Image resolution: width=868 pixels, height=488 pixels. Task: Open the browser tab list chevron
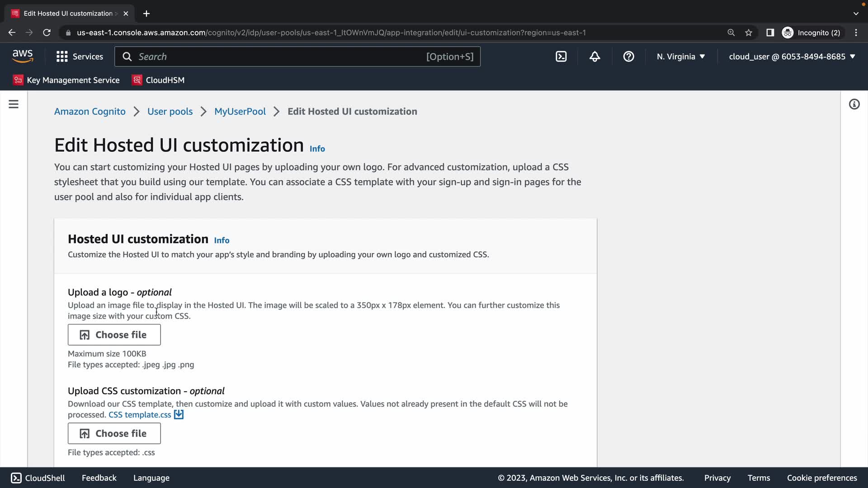pyautogui.click(x=856, y=14)
